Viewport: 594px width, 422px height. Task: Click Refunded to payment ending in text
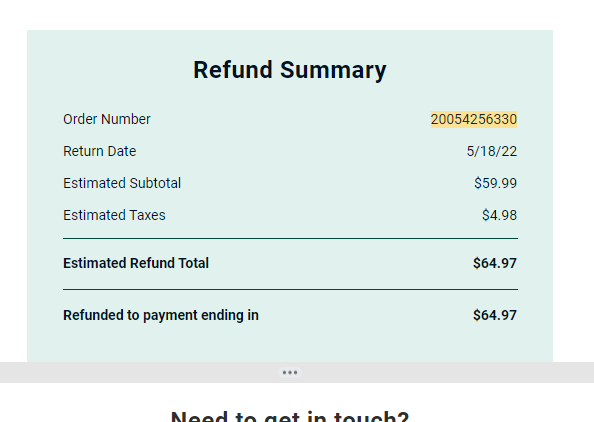tap(161, 315)
